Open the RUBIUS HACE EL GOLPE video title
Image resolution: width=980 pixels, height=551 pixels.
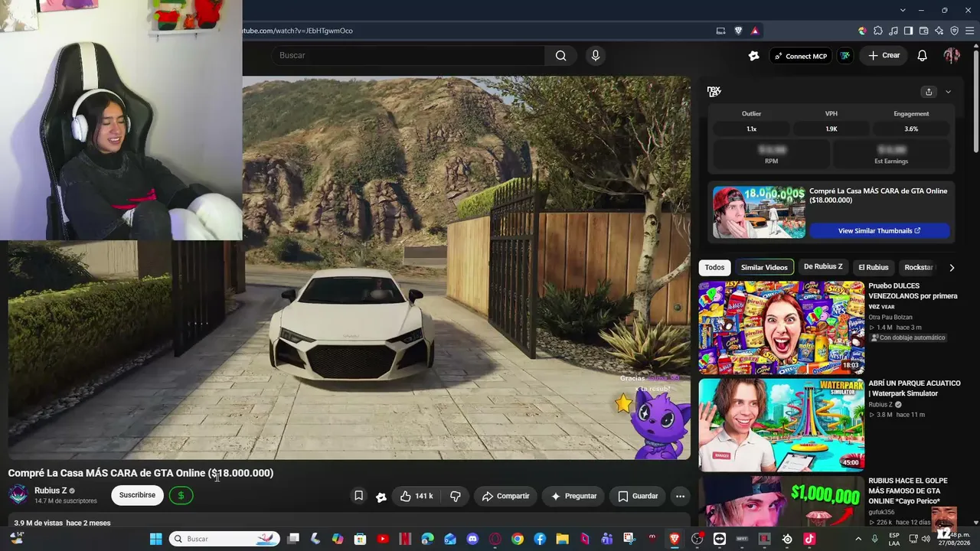908,491
